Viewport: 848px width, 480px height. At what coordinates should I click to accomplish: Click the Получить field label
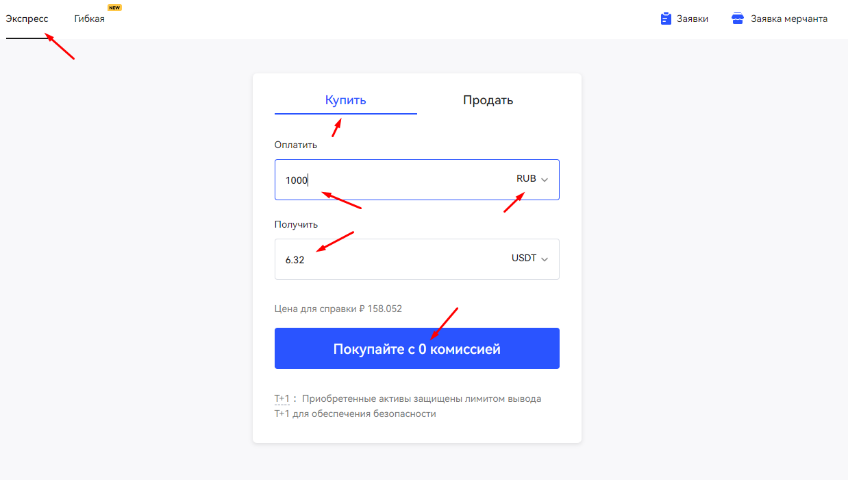click(296, 225)
